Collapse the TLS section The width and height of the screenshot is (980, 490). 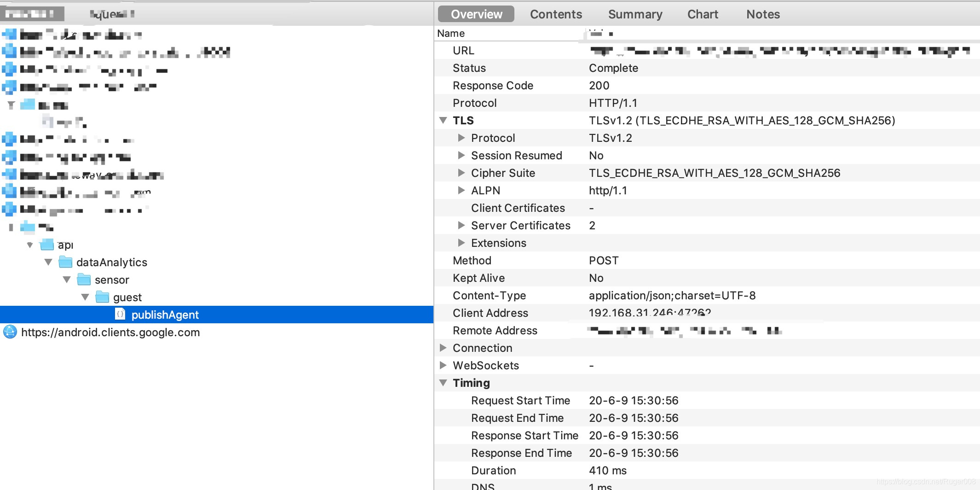(x=443, y=120)
